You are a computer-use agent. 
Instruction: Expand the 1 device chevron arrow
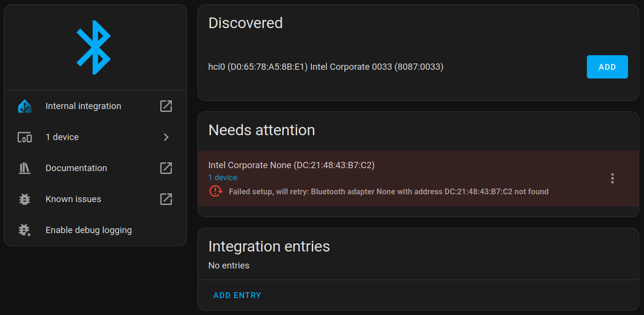(x=166, y=137)
